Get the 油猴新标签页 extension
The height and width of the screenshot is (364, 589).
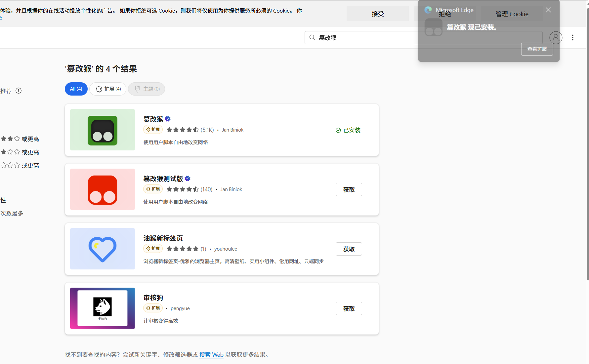point(349,249)
